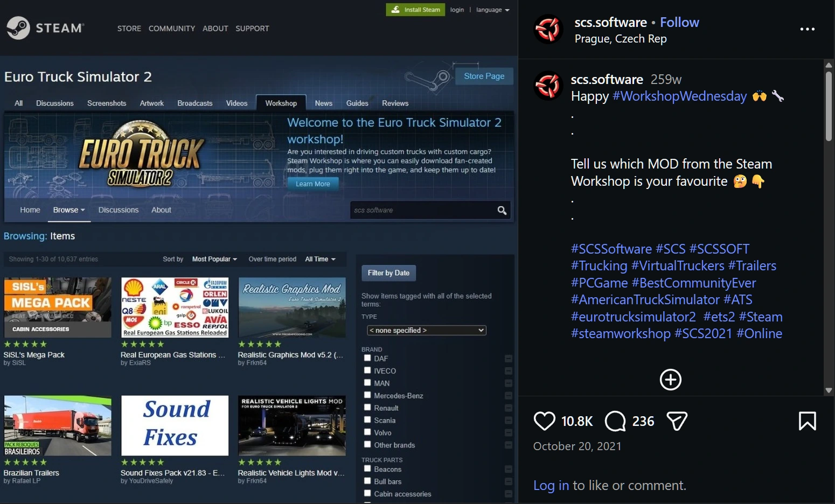The width and height of the screenshot is (835, 504).
Task: Check the Cabin accessories checkbox
Action: [x=367, y=493]
